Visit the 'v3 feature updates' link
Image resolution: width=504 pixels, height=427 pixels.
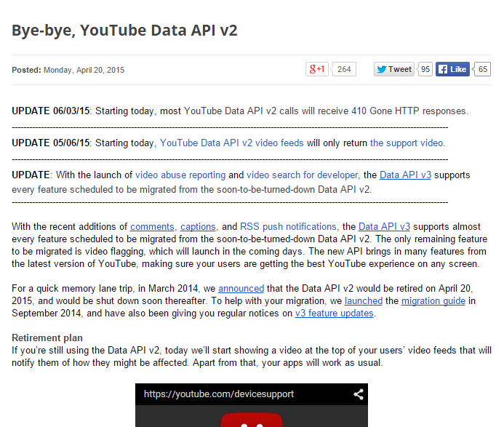click(x=334, y=313)
